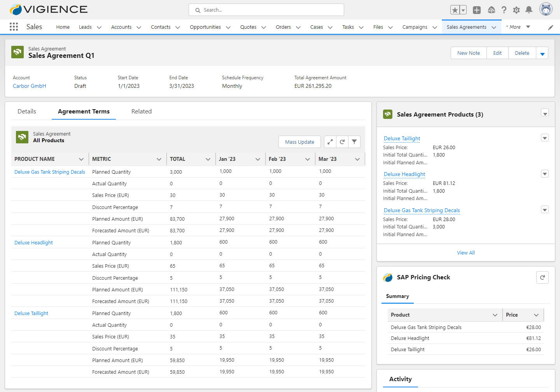Image resolution: width=560 pixels, height=392 pixels.
Task: Open Sales Agreement Products panel actions menu
Action: (545, 113)
